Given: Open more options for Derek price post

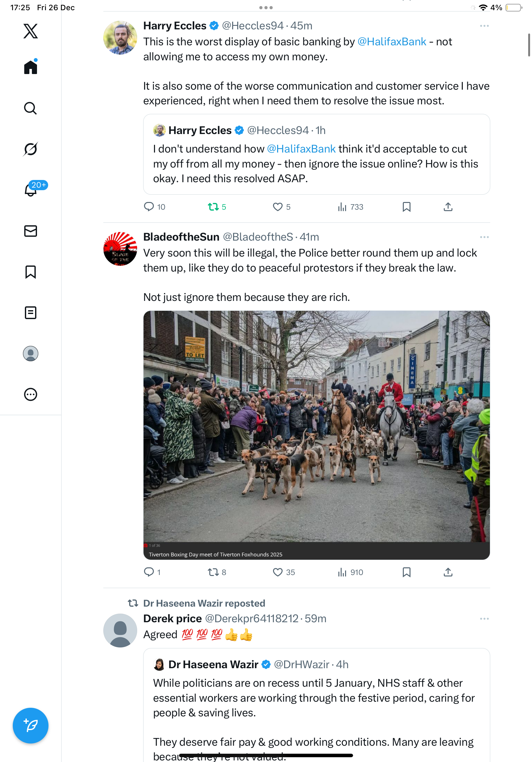Looking at the screenshot, I should point(484,619).
